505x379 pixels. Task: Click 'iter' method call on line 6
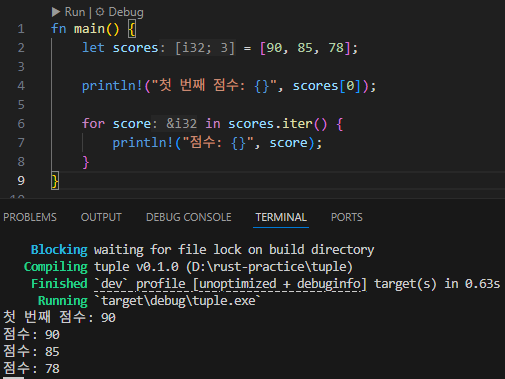[x=297, y=124]
